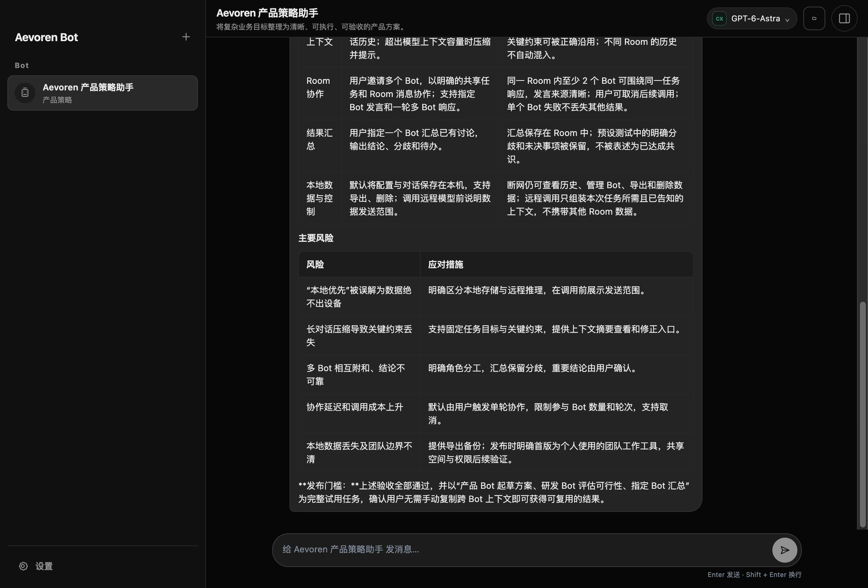The image size is (868, 588).
Task: Click the chat's vertical scrollbar thumb
Action: tap(862, 414)
